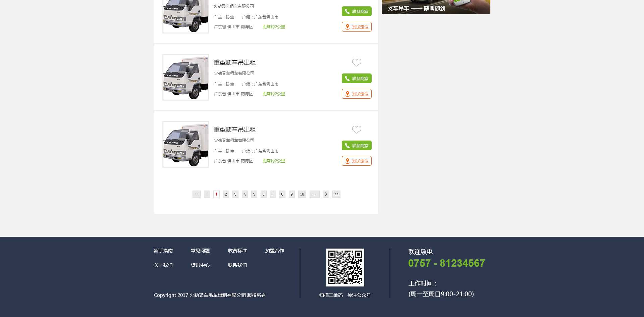Select page 5 in pagination
Viewport: 644px width, 317px height.
click(x=254, y=194)
